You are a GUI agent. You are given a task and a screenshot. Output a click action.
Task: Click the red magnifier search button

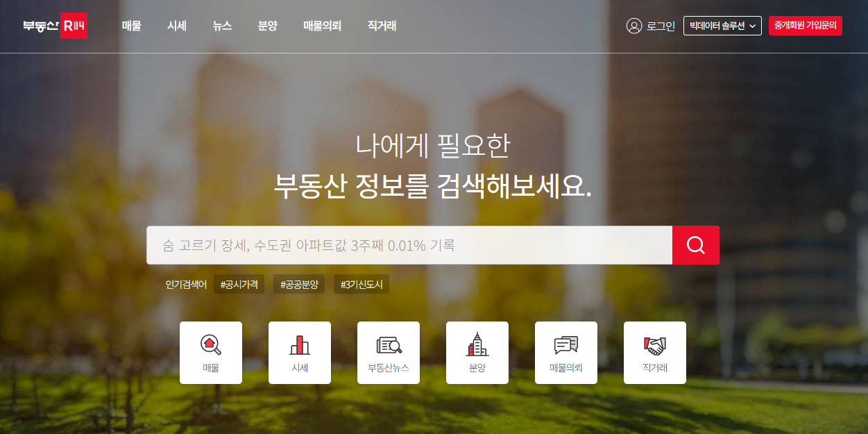(x=696, y=245)
